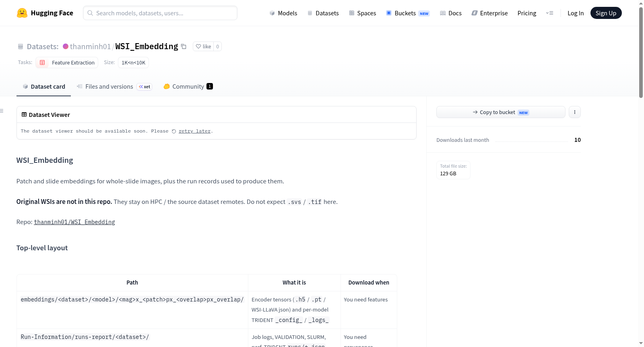Image resolution: width=644 pixels, height=347 pixels.
Task: Click the retry later refresh icon
Action: pyautogui.click(x=174, y=131)
